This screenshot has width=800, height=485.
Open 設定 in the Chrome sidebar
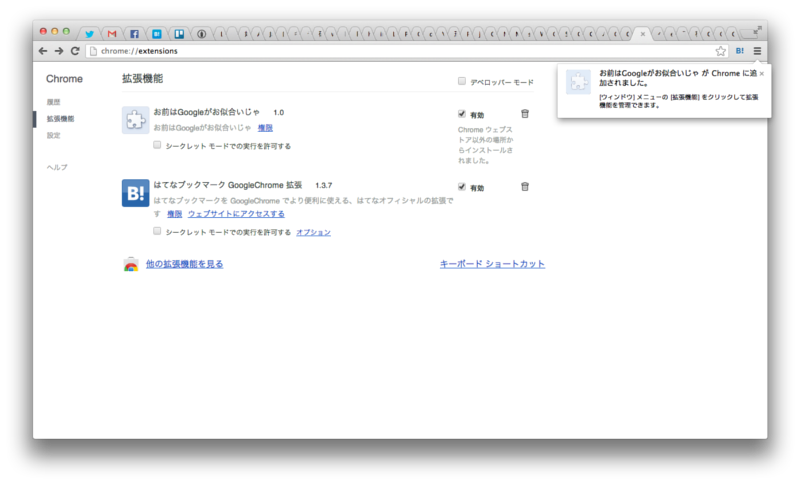(x=54, y=136)
